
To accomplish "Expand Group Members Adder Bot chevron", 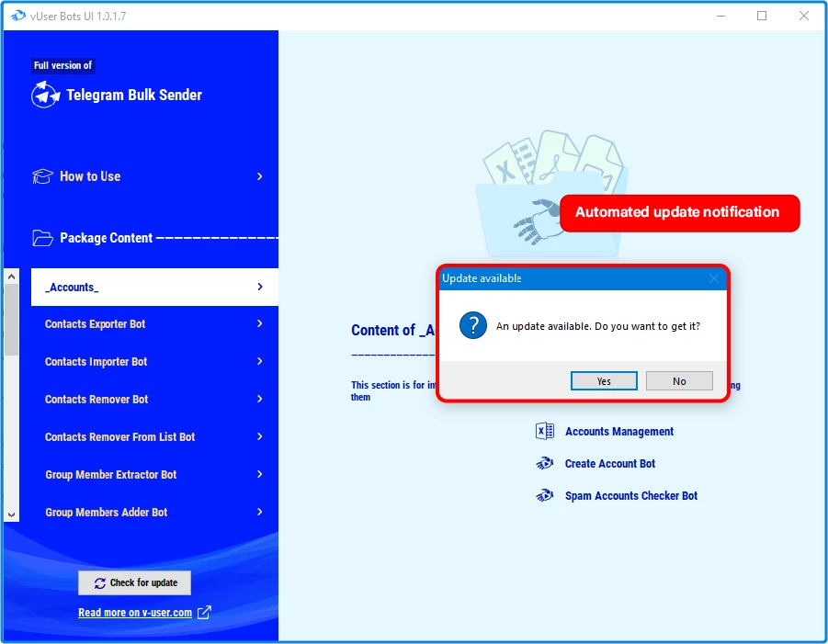I will pos(260,512).
